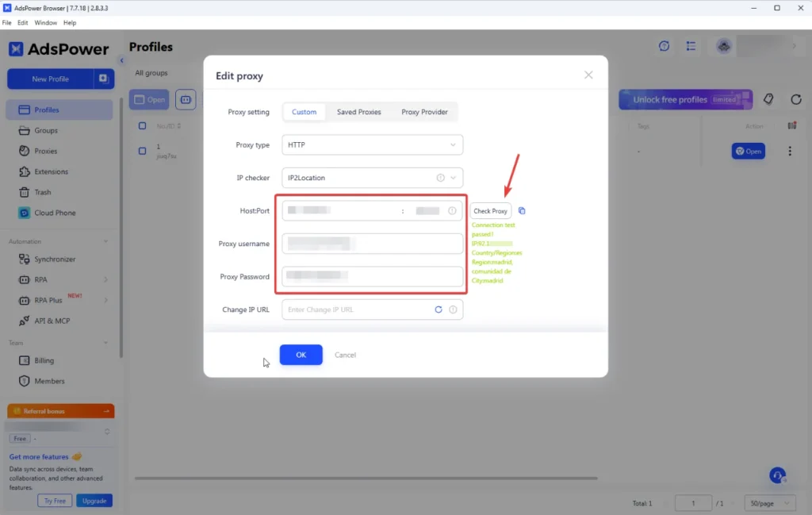The image size is (812, 515).
Task: Refresh the Change IP URL field
Action: (439, 309)
